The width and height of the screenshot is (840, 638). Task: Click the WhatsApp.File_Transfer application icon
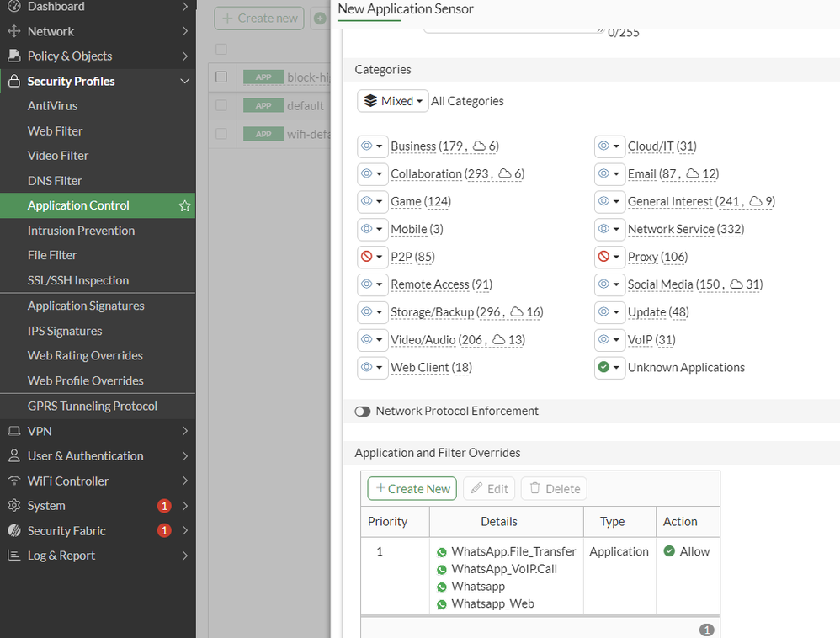[x=441, y=552]
